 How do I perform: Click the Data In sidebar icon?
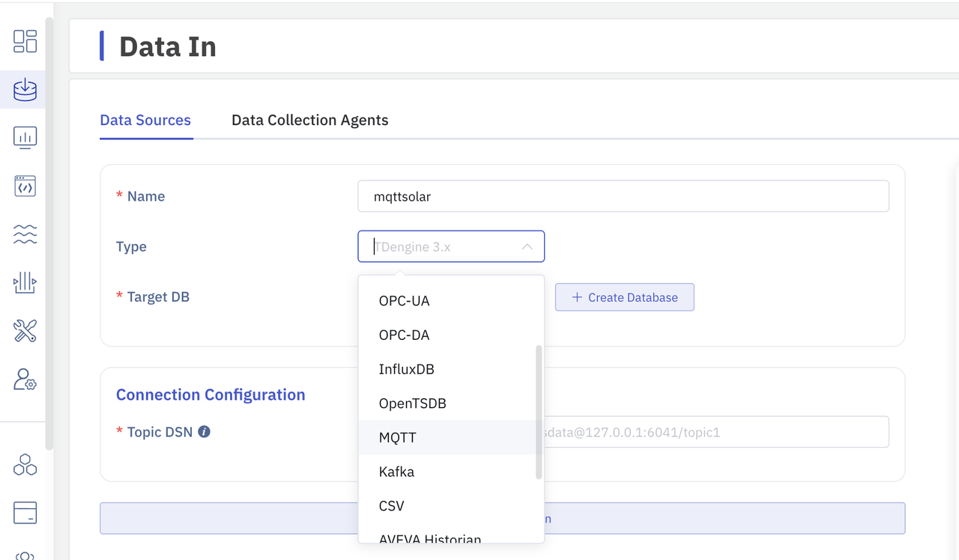(x=25, y=90)
